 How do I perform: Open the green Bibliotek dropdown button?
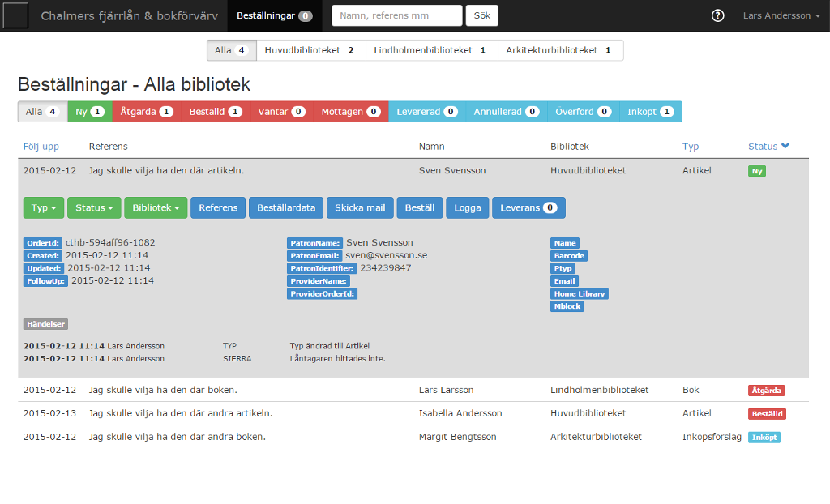[x=156, y=208]
